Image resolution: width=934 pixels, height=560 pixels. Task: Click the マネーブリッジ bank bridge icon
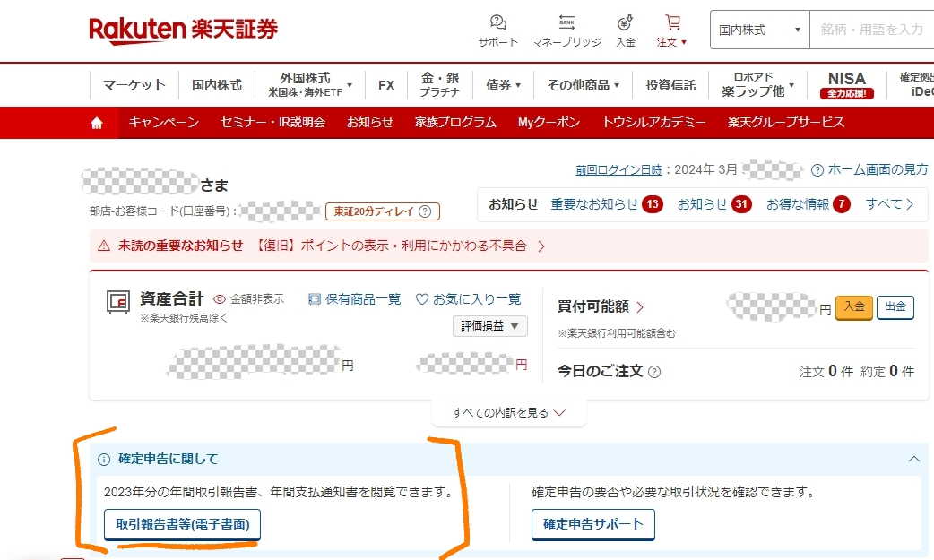pyautogui.click(x=568, y=22)
